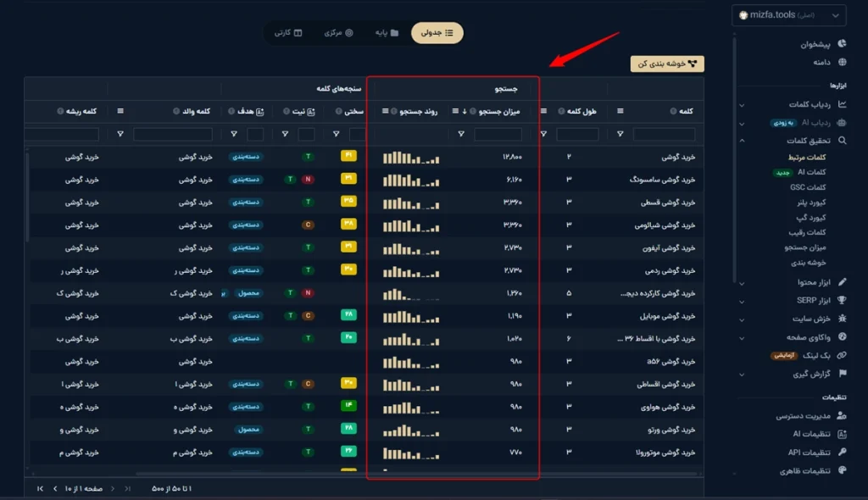This screenshot has height=500, width=868.
Task: Click the دامنه globe icon
Action: pos(842,62)
